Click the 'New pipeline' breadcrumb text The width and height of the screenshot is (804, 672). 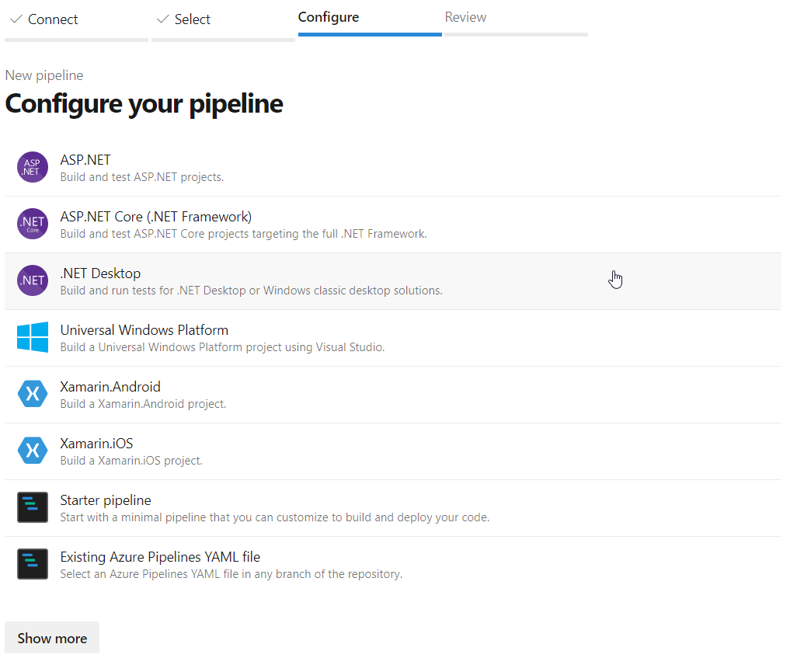[44, 75]
